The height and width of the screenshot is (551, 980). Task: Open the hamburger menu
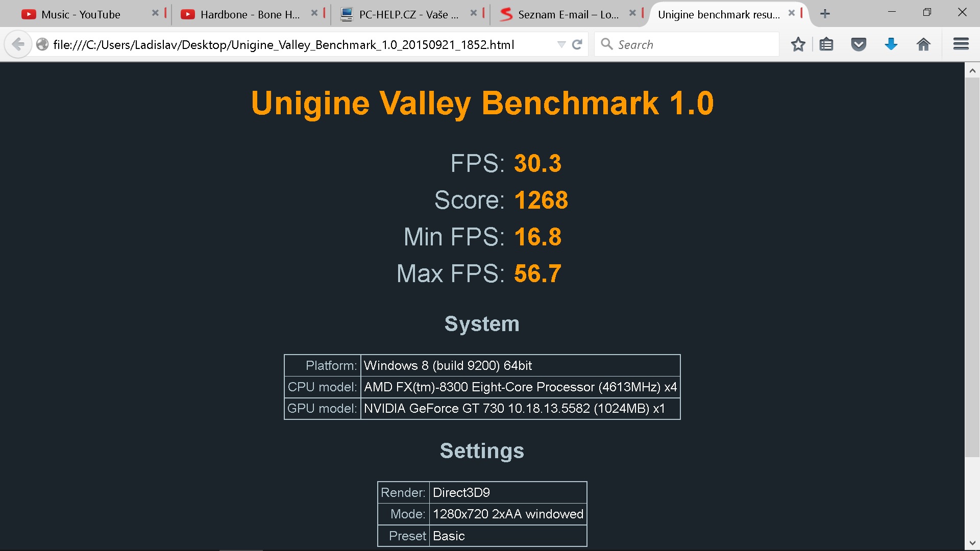point(961,44)
